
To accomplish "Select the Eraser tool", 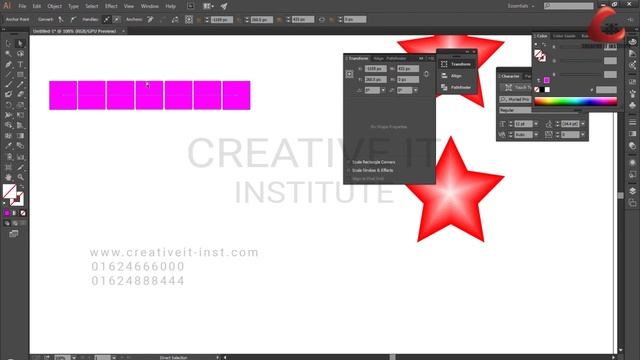I will 20,95.
